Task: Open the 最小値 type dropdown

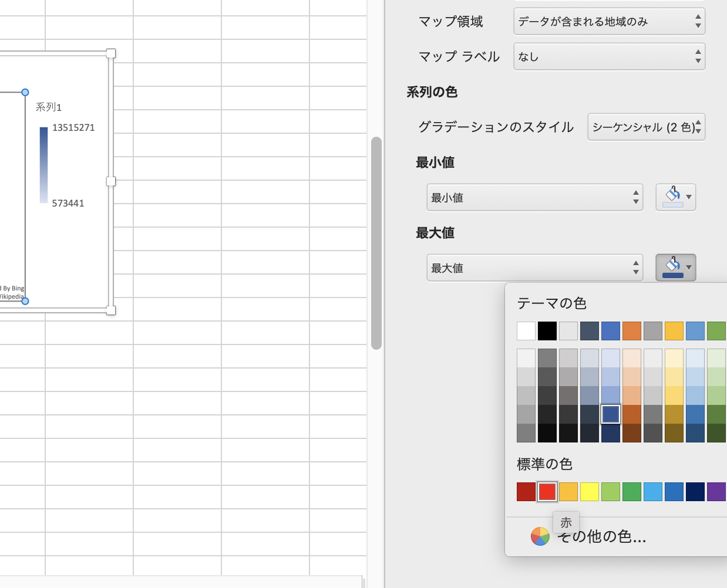Action: 534,198
